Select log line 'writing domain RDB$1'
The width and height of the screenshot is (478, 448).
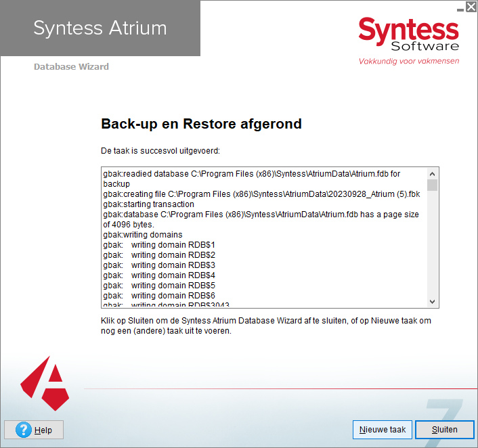pyautogui.click(x=159, y=245)
